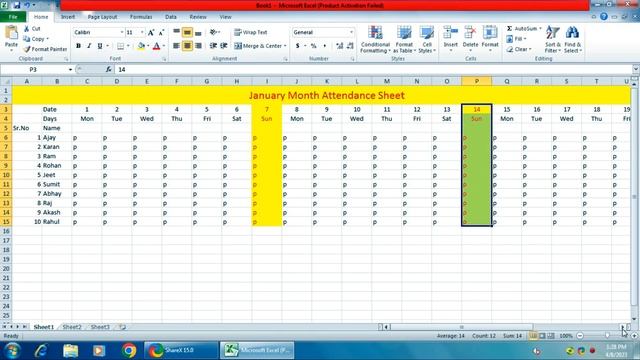Open the General number format dropdown
This screenshot has width=640, height=360.
click(x=351, y=32)
